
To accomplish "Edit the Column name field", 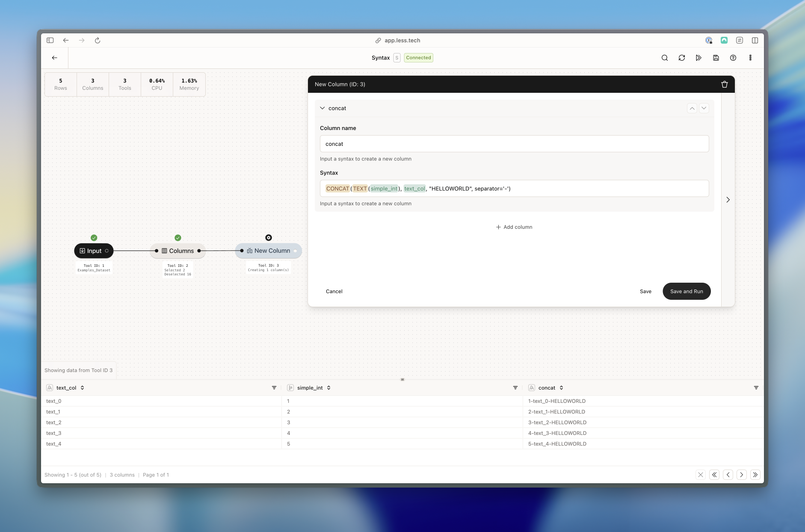I will point(514,144).
